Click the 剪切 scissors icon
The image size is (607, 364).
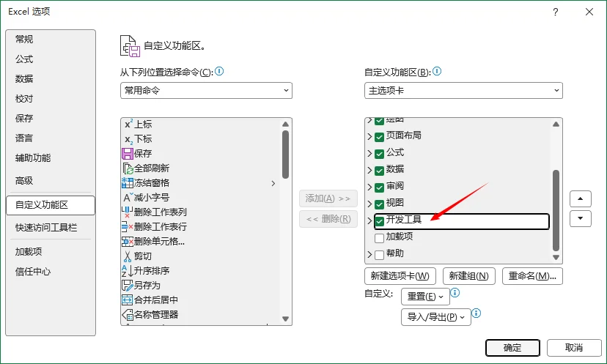pos(128,256)
